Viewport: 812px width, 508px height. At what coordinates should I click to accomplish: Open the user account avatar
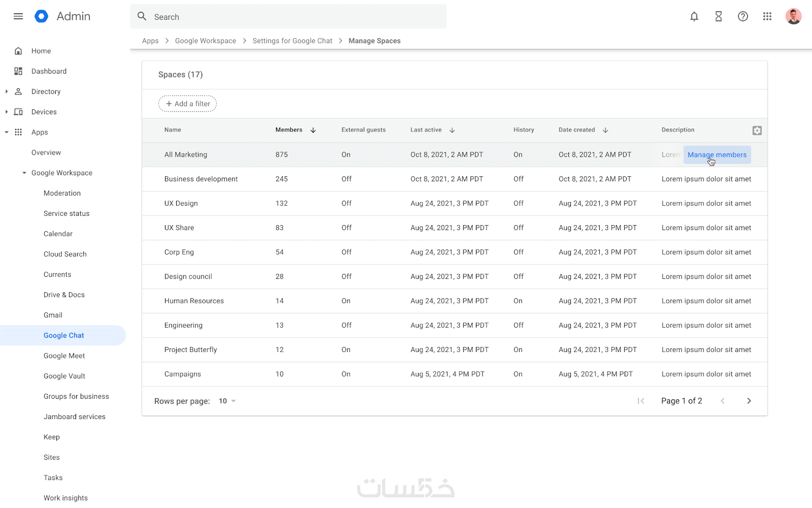793,17
